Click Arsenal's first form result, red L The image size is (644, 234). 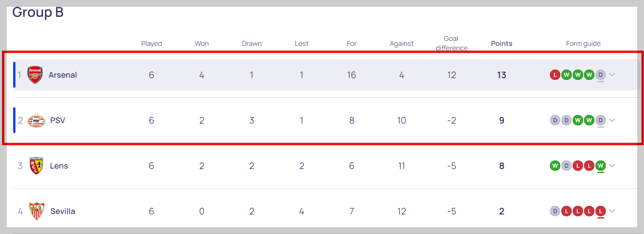(555, 75)
